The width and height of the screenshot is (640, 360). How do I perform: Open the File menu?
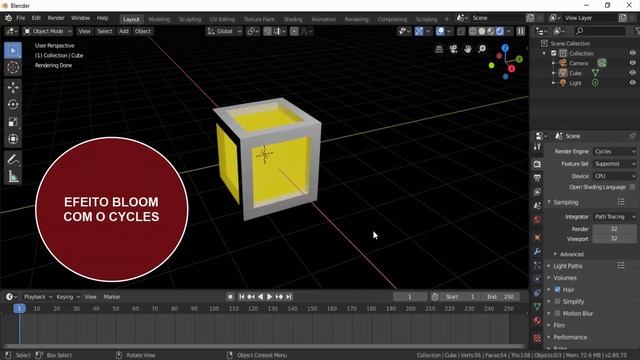pos(20,18)
